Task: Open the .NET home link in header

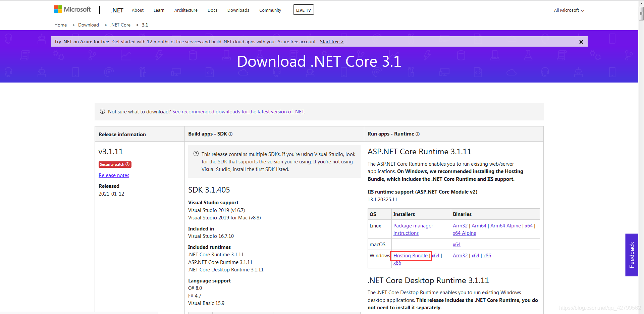Action: (117, 10)
